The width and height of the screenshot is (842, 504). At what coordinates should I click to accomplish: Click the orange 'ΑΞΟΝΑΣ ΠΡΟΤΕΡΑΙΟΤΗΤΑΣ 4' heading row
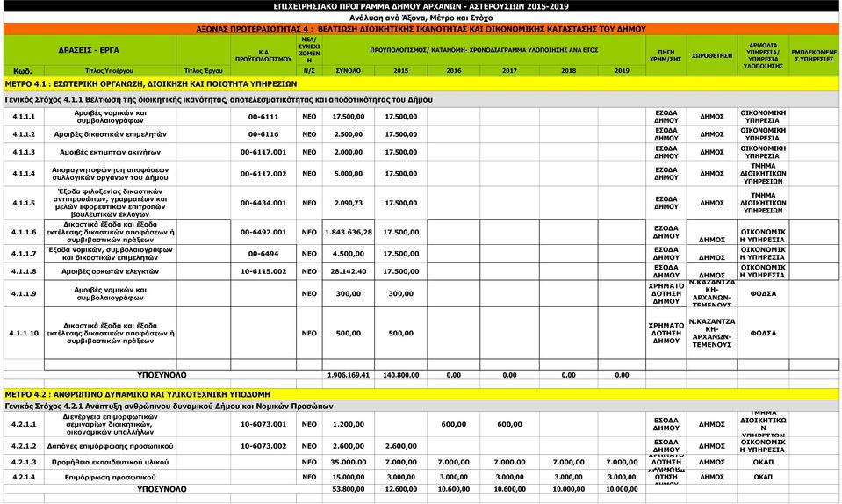click(421, 29)
